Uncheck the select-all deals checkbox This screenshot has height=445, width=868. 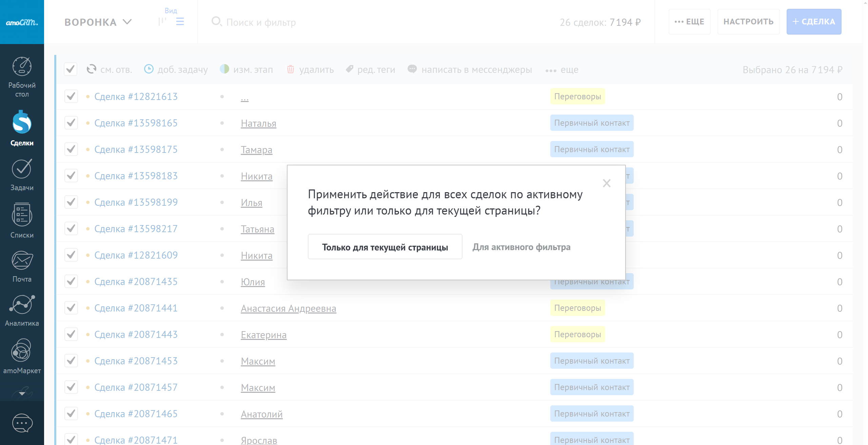pyautogui.click(x=71, y=69)
